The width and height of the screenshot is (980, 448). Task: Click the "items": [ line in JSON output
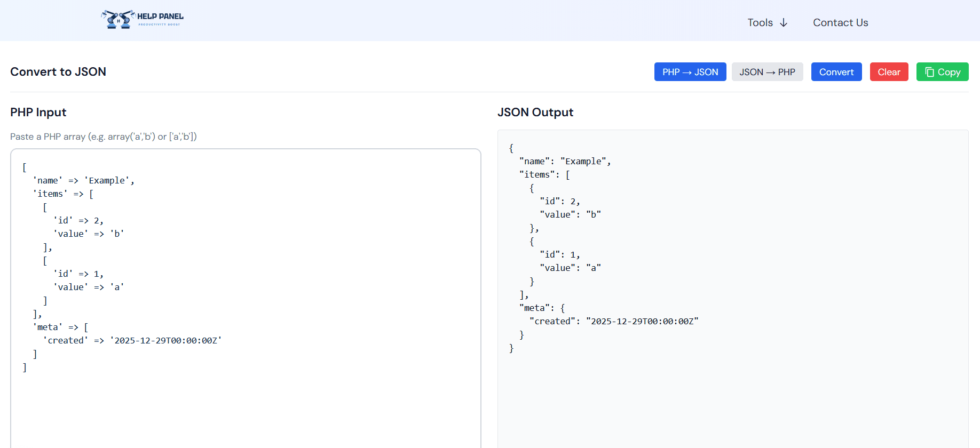pos(544,175)
